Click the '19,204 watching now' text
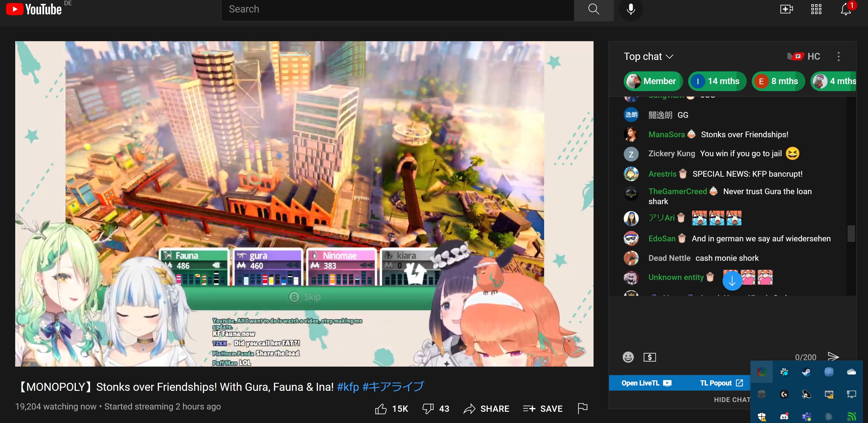 pyautogui.click(x=56, y=407)
